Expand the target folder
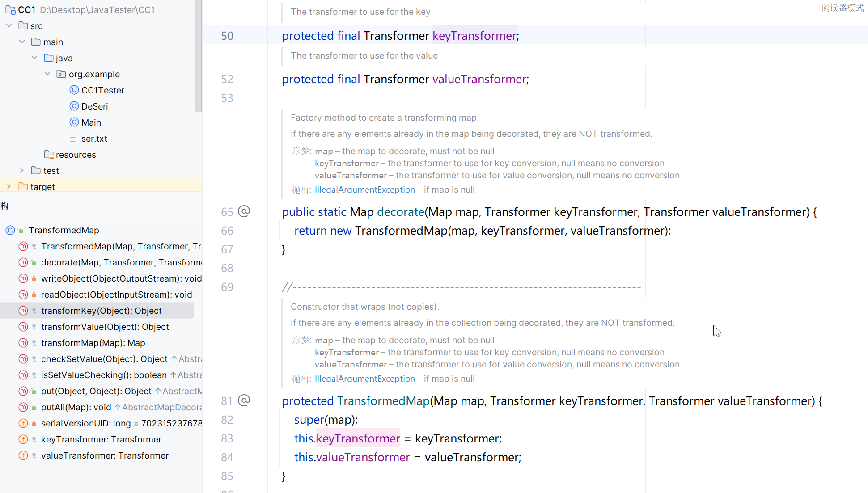Viewport: 868px width, 493px height. click(x=9, y=186)
